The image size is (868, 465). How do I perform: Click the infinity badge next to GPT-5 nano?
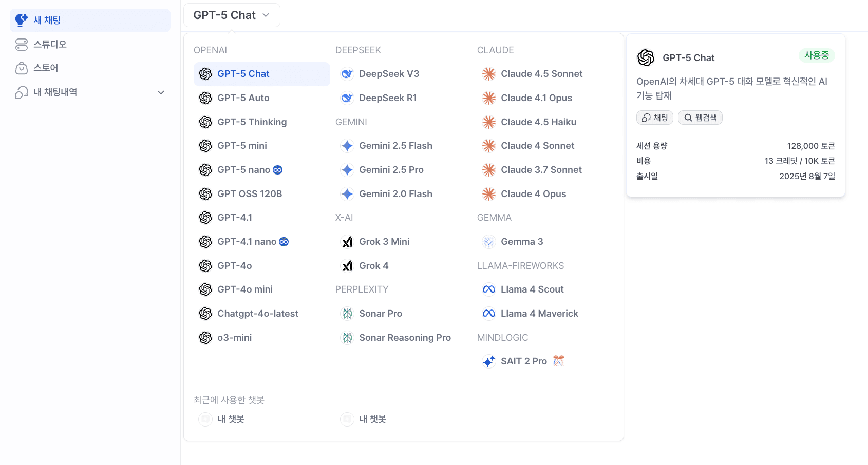(x=278, y=170)
